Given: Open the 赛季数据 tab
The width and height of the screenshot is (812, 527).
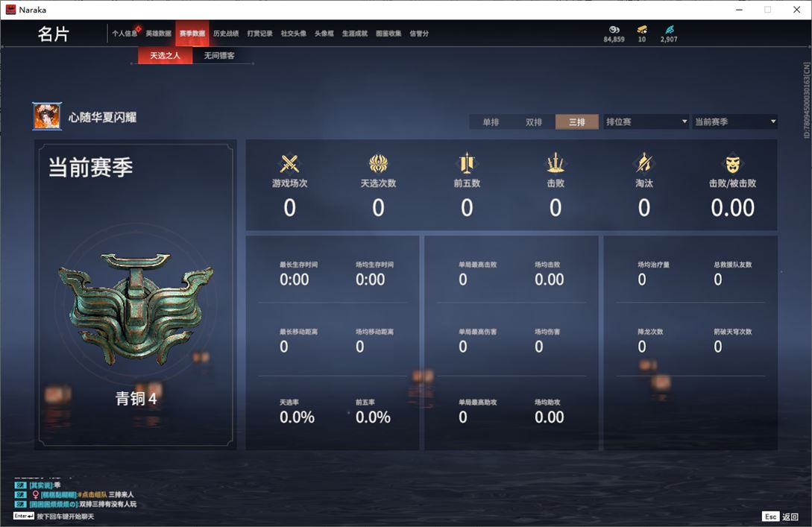Looking at the screenshot, I should click(x=192, y=34).
